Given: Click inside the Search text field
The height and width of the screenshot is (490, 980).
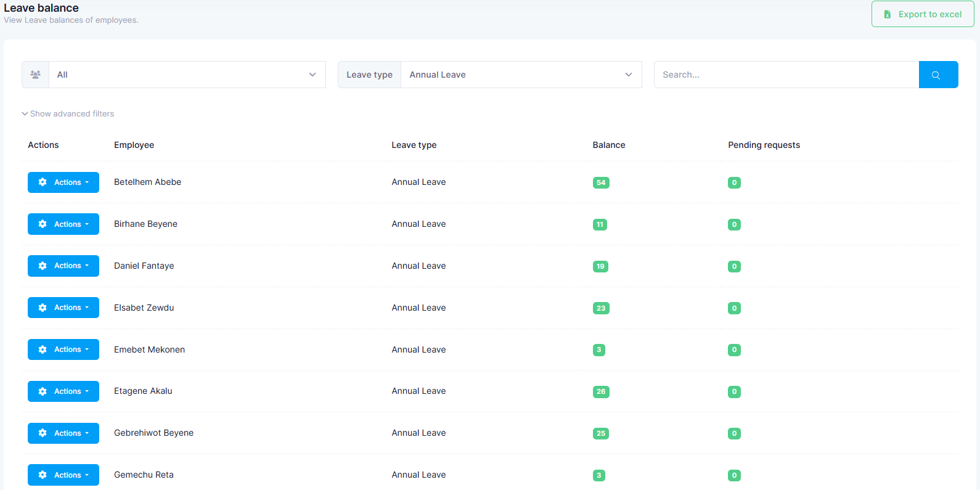Looking at the screenshot, I should tap(786, 75).
